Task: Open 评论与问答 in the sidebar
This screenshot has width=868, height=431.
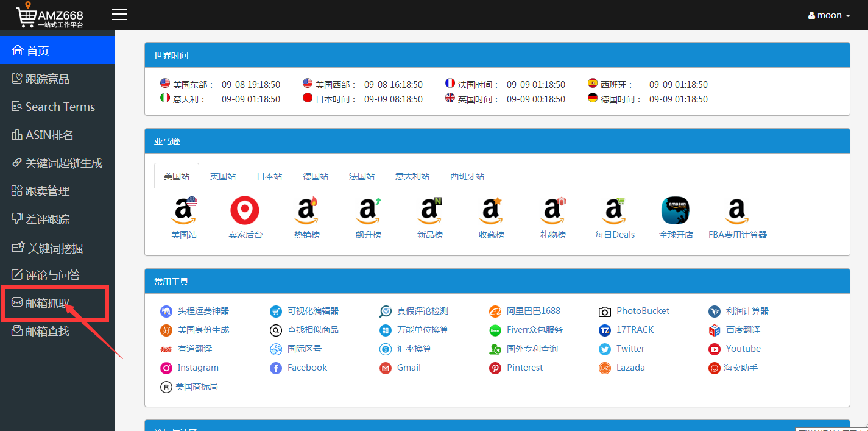Action: (x=57, y=275)
